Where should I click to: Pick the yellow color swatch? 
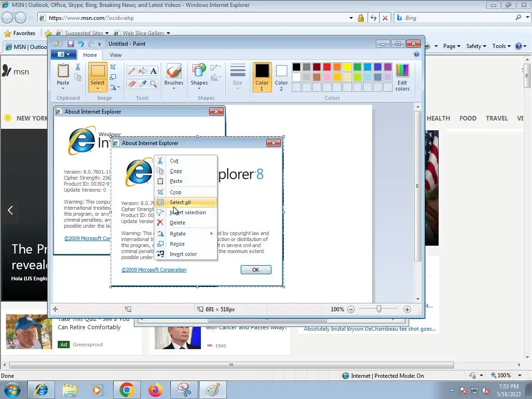click(x=347, y=67)
